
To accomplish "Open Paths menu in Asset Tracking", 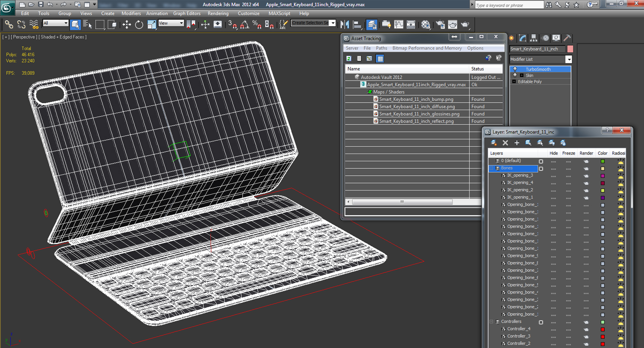I will (x=382, y=48).
